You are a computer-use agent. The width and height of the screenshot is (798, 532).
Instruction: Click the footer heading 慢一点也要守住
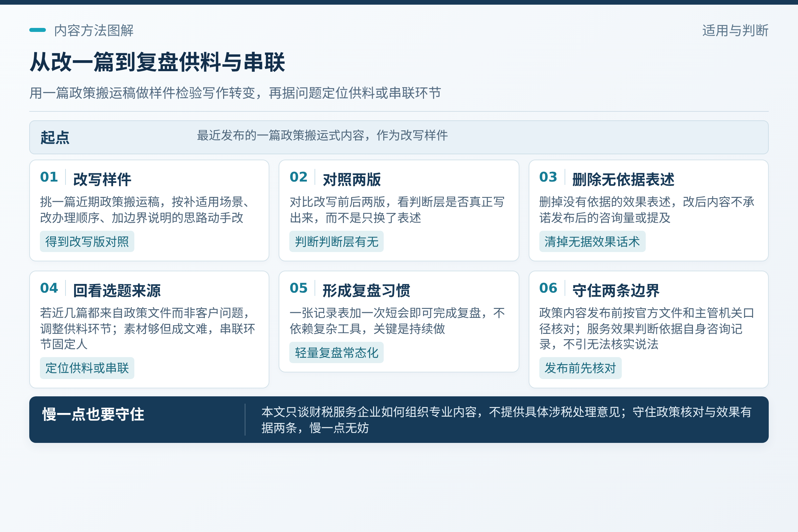93,414
